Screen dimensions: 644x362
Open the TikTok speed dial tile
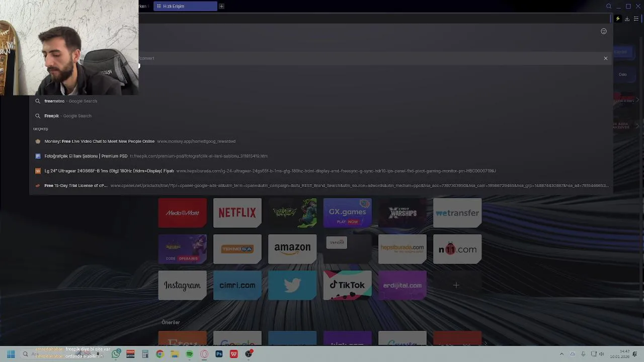tap(347, 285)
